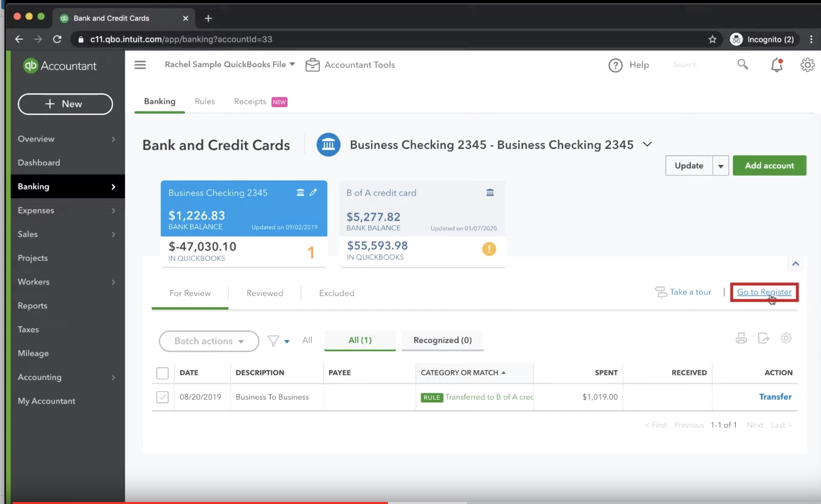Click the Take a tour link

[690, 292]
